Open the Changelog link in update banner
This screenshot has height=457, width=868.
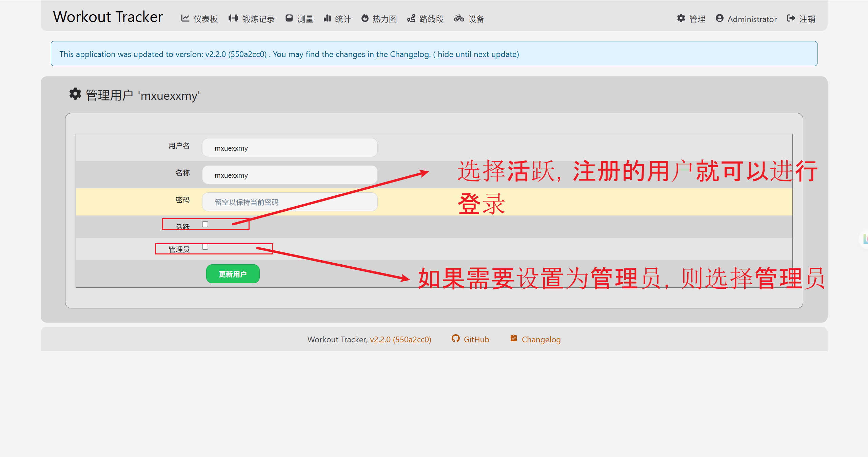pos(402,54)
